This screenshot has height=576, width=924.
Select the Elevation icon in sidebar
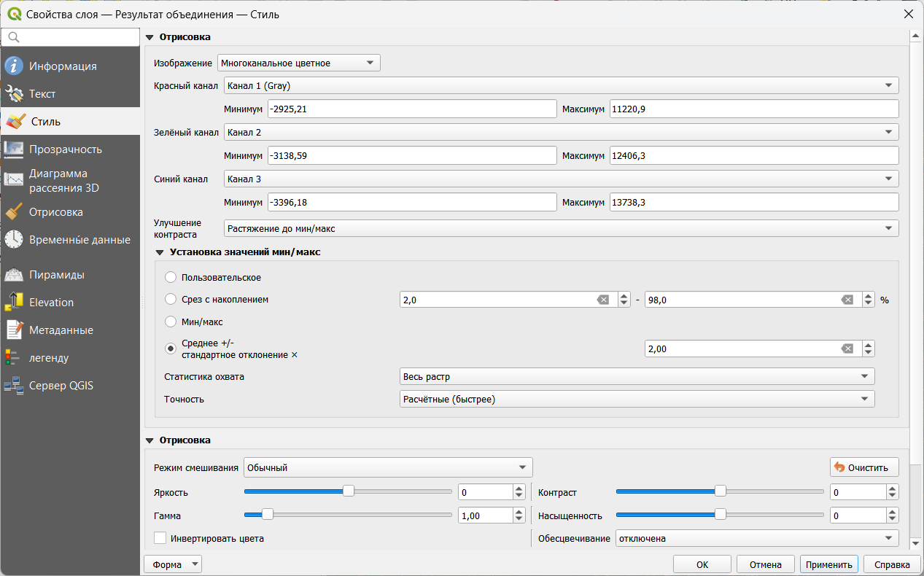coord(14,303)
